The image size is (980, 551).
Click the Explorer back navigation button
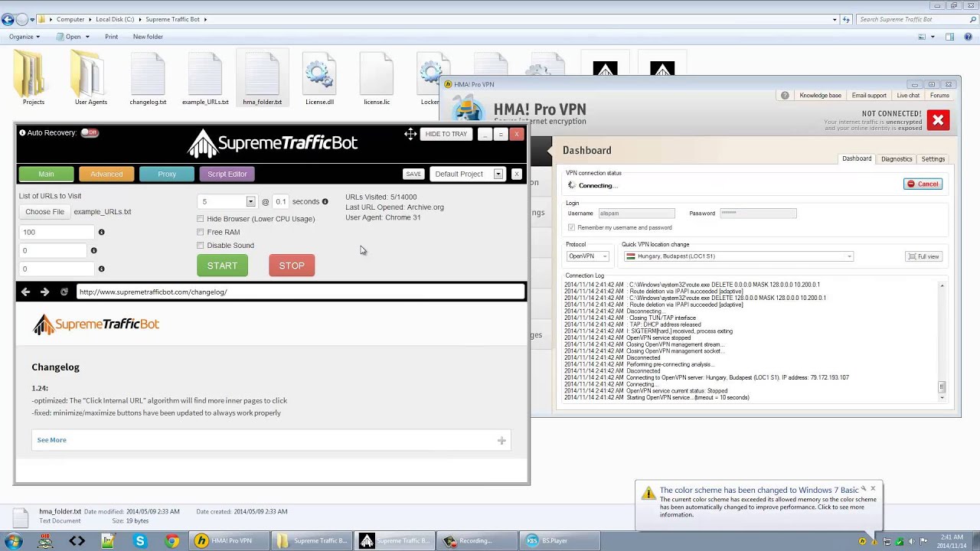coord(8,19)
